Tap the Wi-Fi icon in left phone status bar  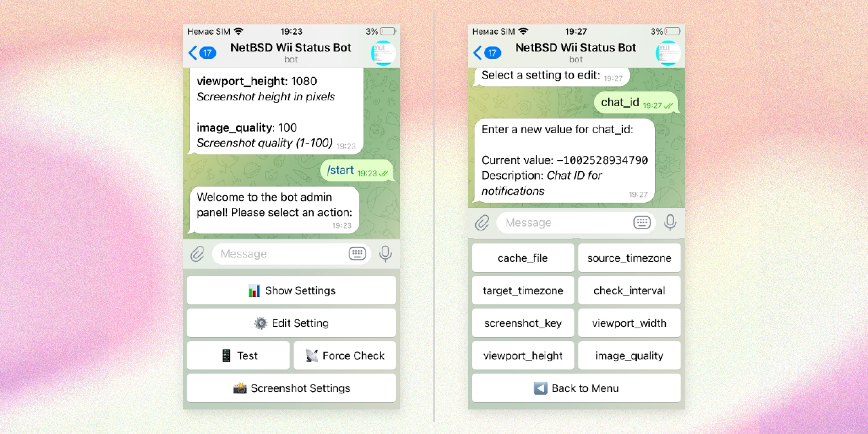click(238, 31)
